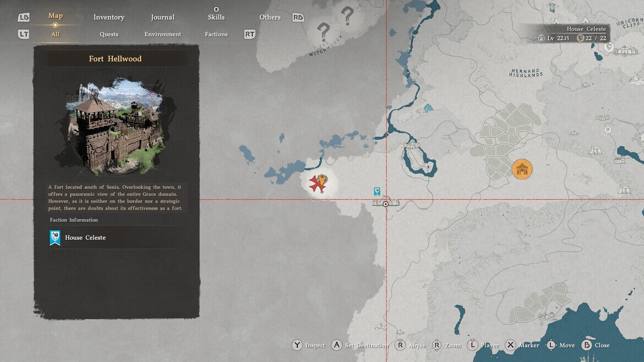Viewport: 644px width, 362px height.
Task: Go to the Others tab
Action: click(270, 17)
